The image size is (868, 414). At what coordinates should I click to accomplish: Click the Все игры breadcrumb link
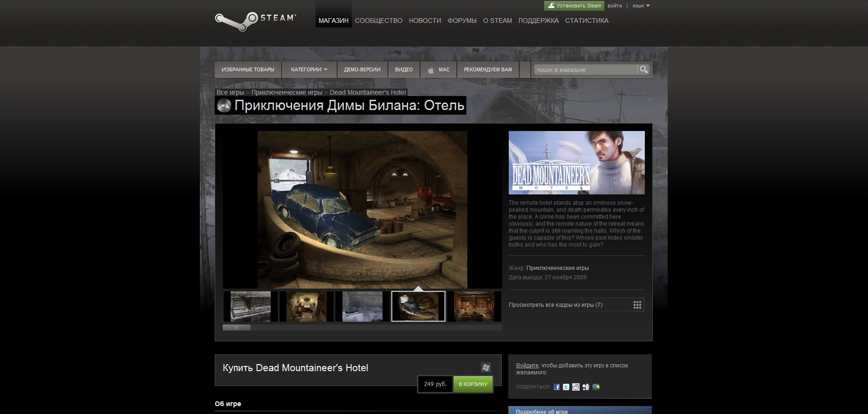(230, 92)
